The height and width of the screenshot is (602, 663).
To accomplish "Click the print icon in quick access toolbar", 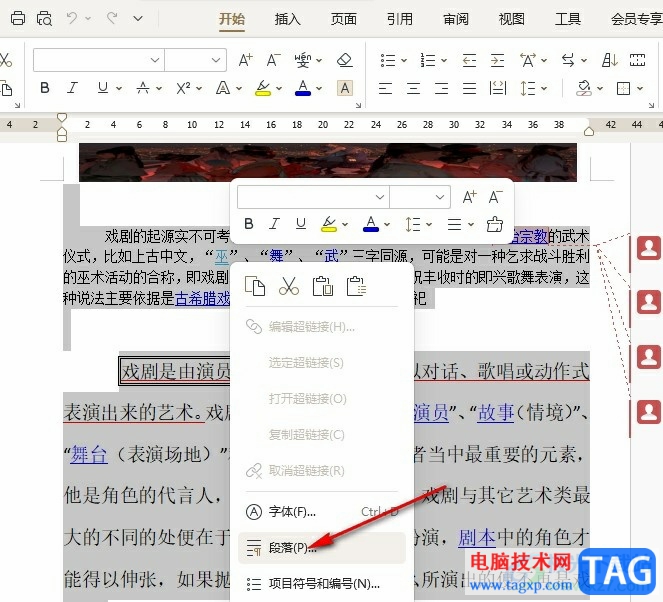I will [x=18, y=19].
